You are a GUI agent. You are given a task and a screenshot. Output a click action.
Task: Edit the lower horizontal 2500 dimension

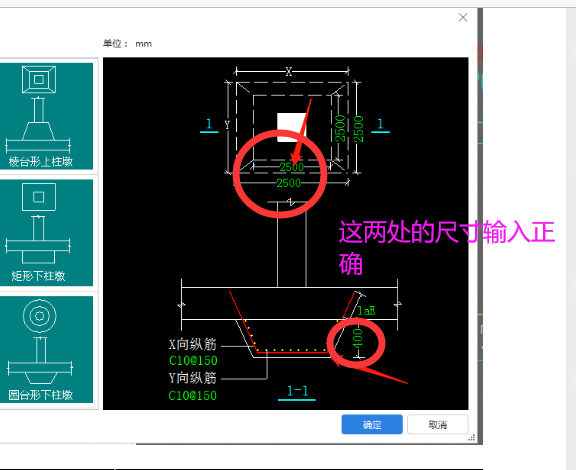click(288, 183)
